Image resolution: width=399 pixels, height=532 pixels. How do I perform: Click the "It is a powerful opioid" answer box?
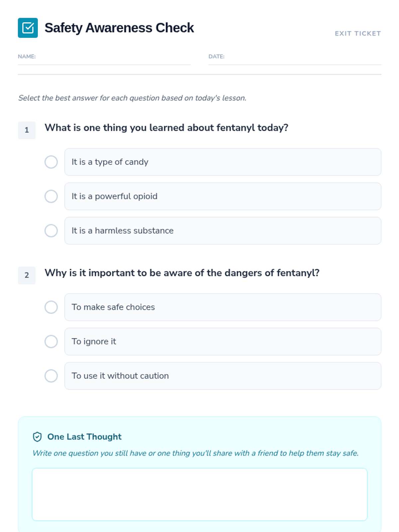tap(223, 196)
